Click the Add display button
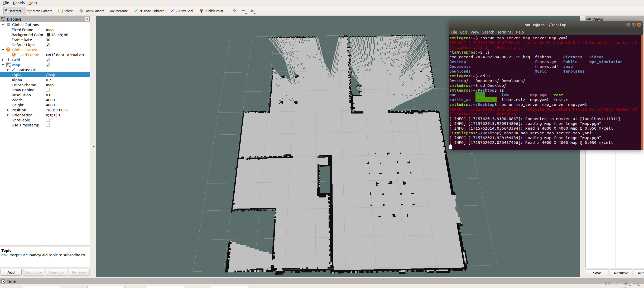 [x=11, y=272]
